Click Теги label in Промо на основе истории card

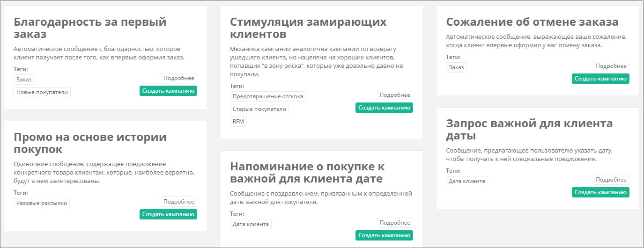click(21, 193)
